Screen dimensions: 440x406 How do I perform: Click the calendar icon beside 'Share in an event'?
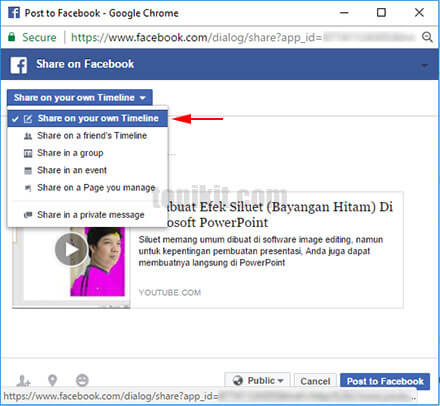tap(28, 171)
